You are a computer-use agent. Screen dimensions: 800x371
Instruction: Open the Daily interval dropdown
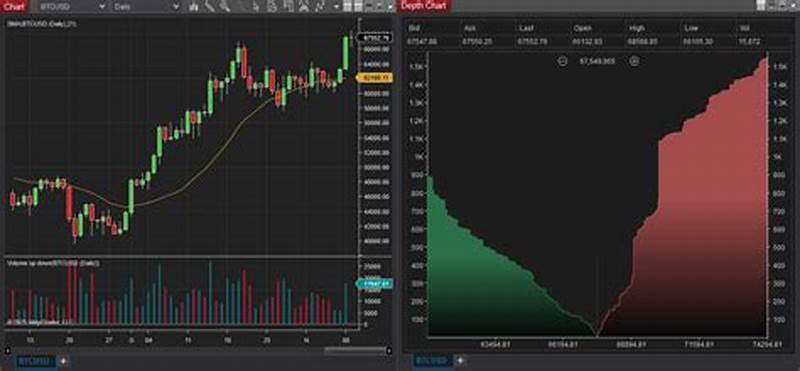146,6
